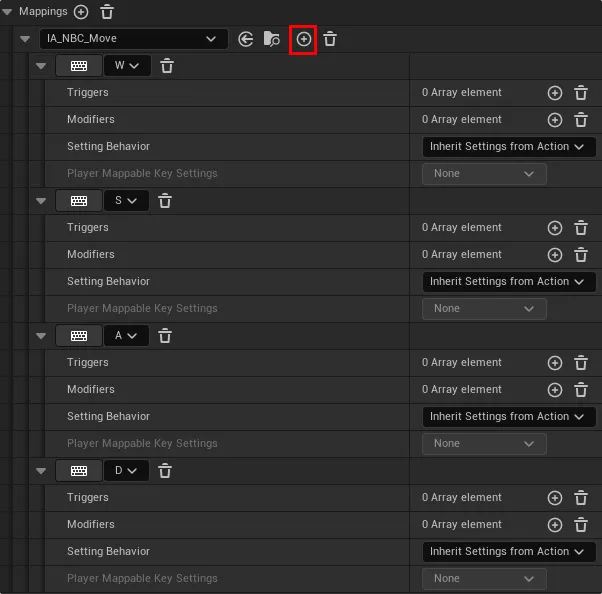Collapse the IA_NBC_Move action mapping
The image size is (602, 594).
25,39
